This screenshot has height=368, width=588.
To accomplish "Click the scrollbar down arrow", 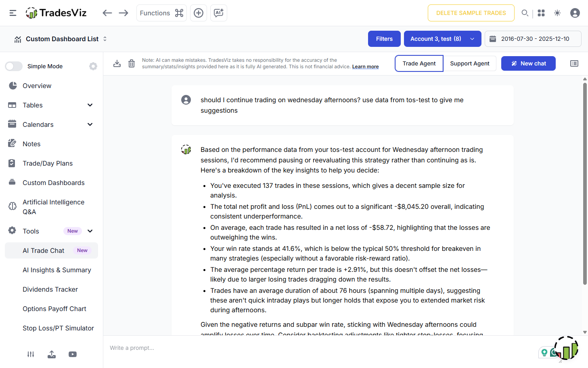I will click(585, 332).
